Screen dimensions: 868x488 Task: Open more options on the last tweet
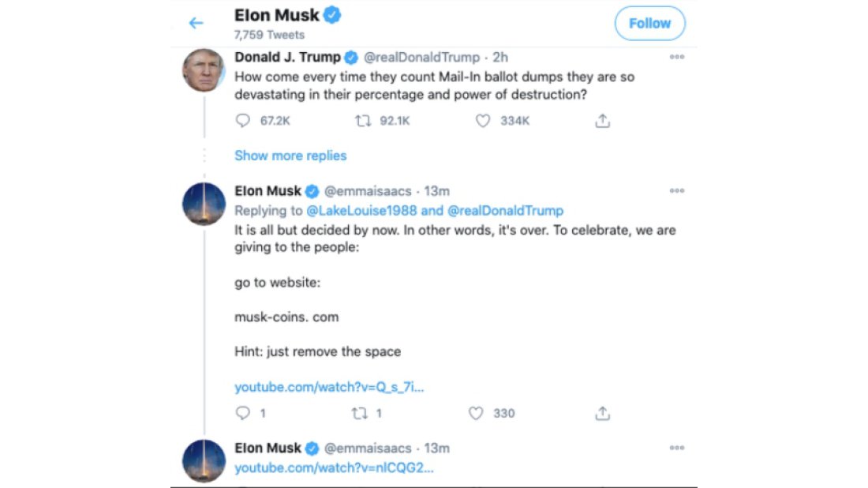click(x=676, y=448)
